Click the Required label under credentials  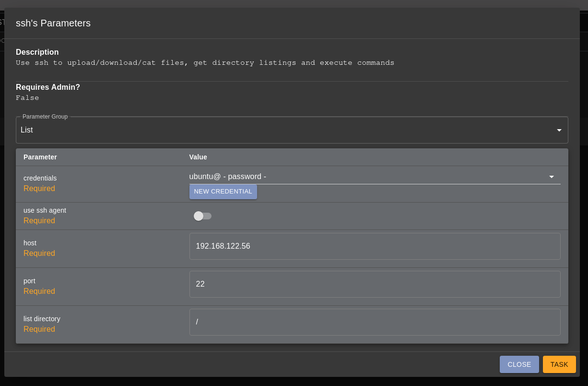pos(39,188)
